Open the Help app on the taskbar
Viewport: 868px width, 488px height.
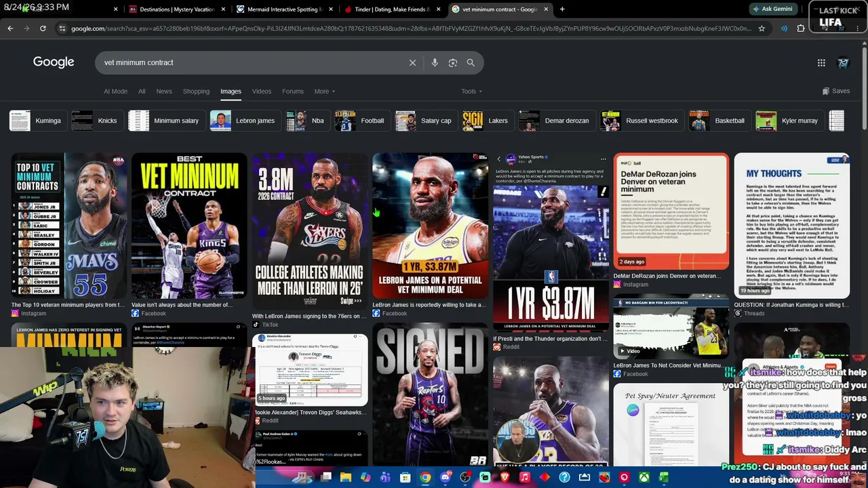[564, 477]
